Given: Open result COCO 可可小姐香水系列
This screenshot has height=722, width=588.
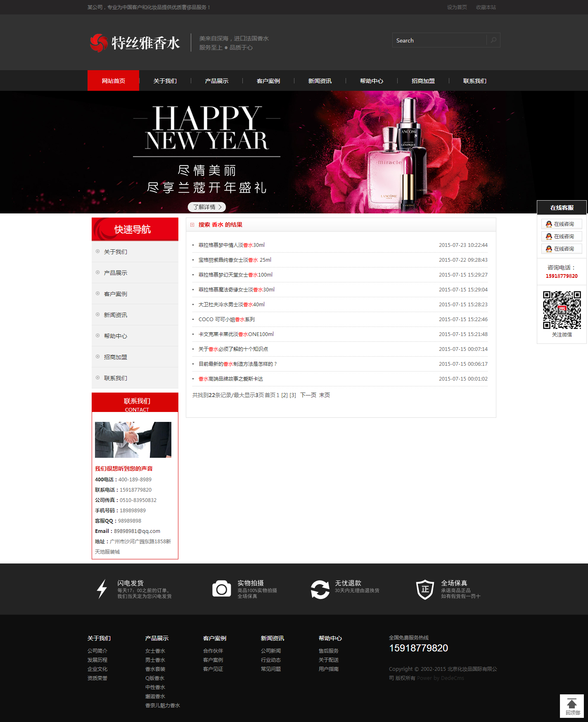Looking at the screenshot, I should click(x=227, y=320).
